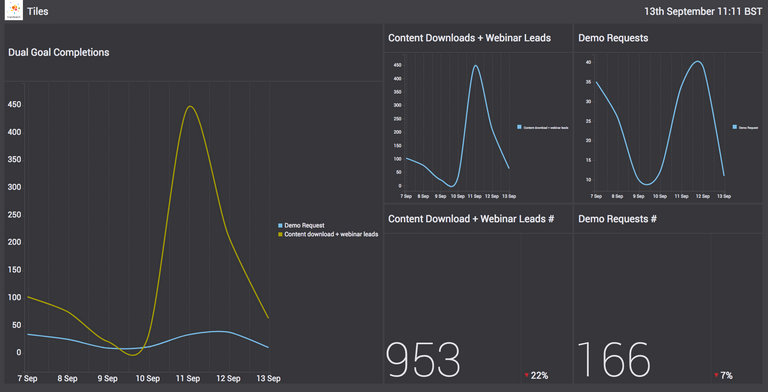
Task: Click 'Demo Request' legend label in Dual Goal Completions
Action: (x=304, y=226)
